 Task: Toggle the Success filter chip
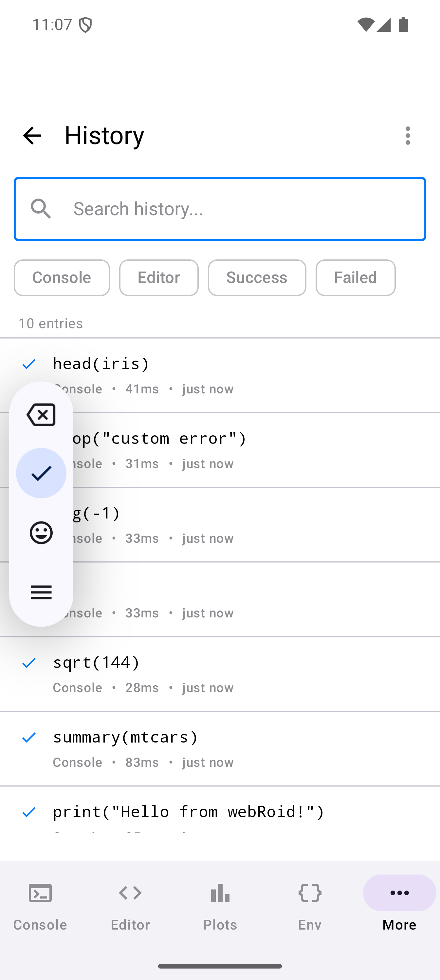coord(257,278)
